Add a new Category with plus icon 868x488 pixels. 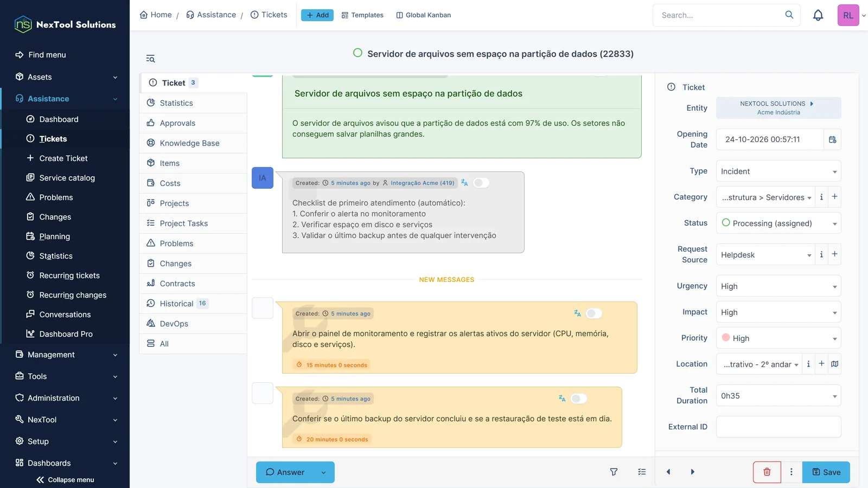[835, 197]
